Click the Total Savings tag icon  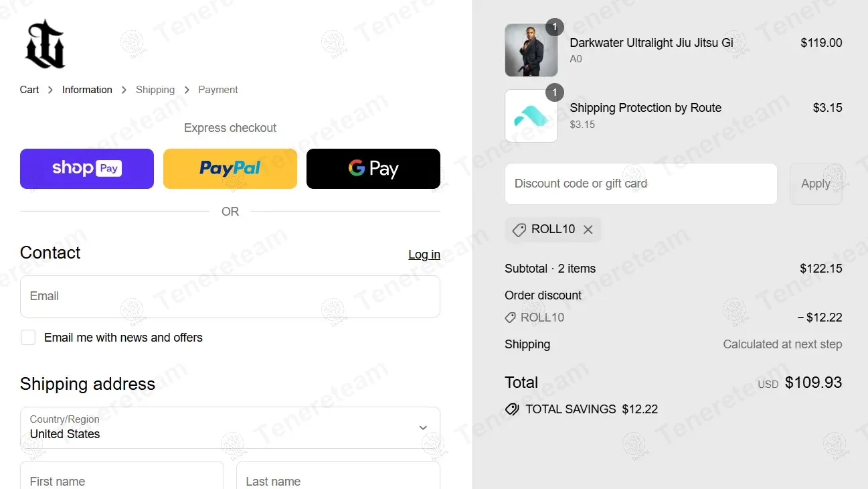click(x=512, y=409)
